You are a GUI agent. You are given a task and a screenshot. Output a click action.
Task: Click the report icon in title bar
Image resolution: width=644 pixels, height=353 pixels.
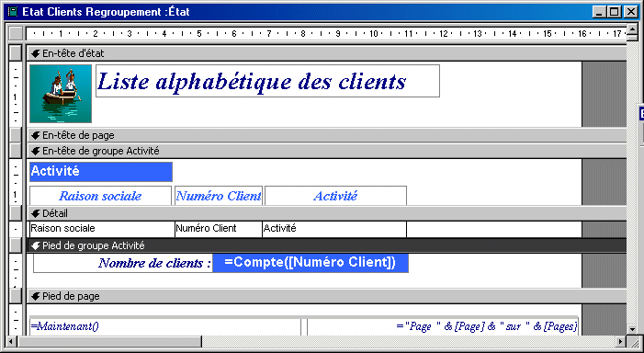pos(13,12)
